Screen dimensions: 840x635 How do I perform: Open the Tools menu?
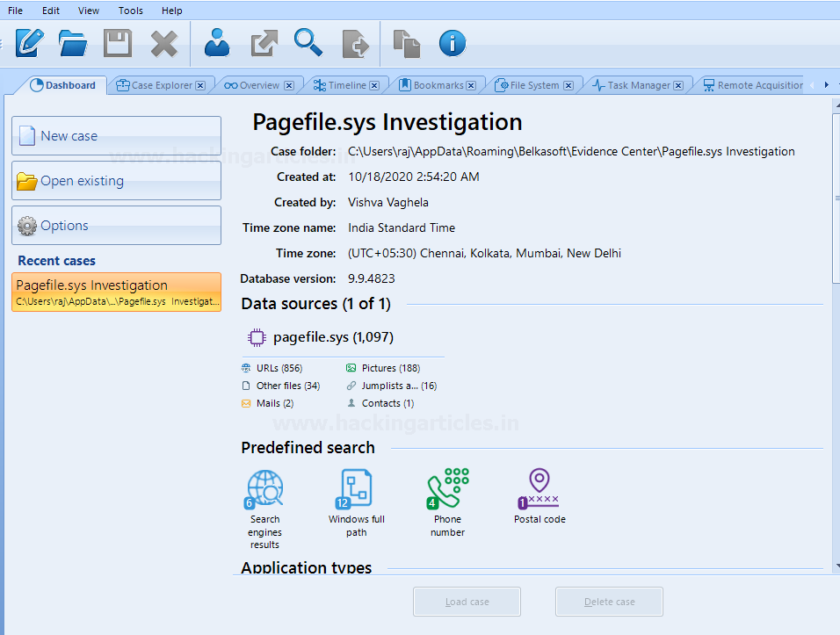pyautogui.click(x=131, y=11)
